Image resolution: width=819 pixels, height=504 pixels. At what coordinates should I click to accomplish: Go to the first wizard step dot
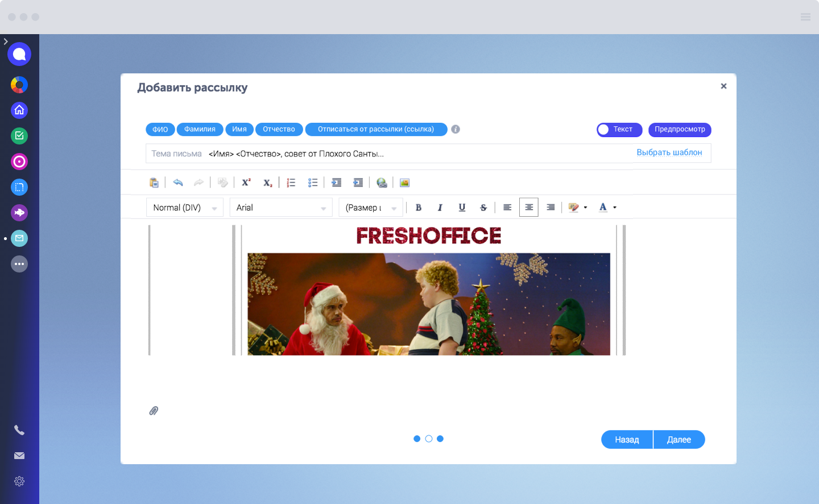[417, 439]
